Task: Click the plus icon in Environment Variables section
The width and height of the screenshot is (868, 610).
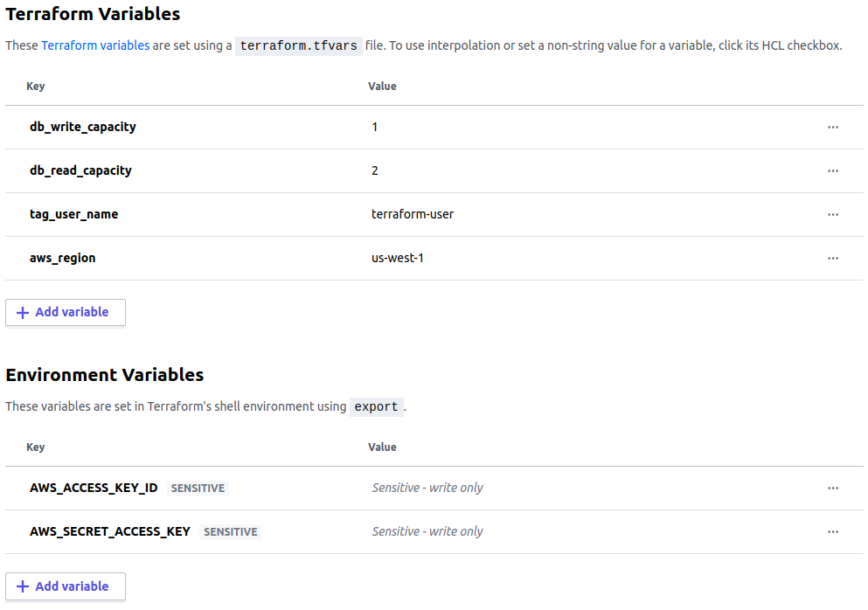Action: click(22, 586)
